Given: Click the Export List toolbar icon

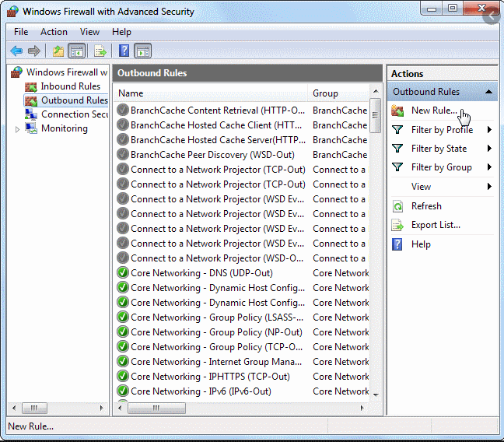Looking at the screenshot, I should 100,51.
